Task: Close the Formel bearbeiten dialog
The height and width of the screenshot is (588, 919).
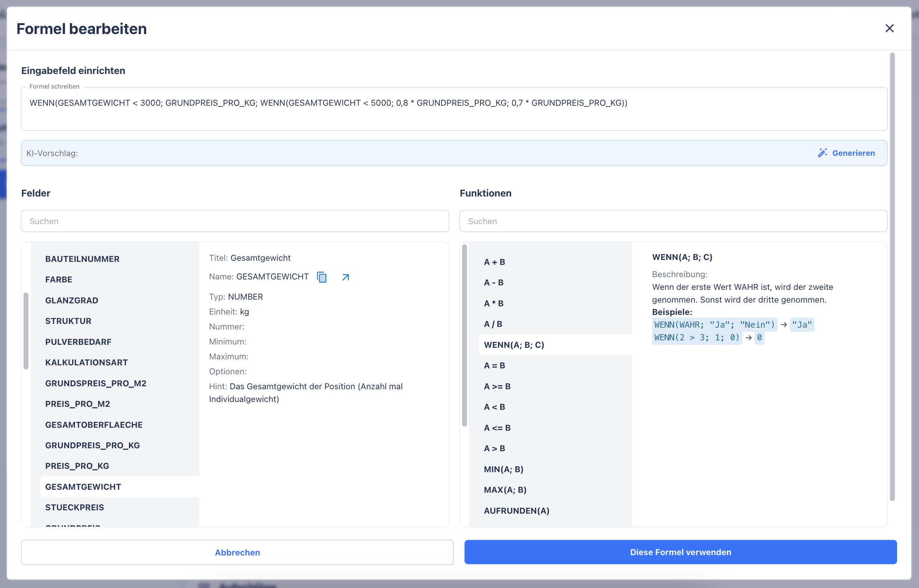Action: (x=889, y=29)
